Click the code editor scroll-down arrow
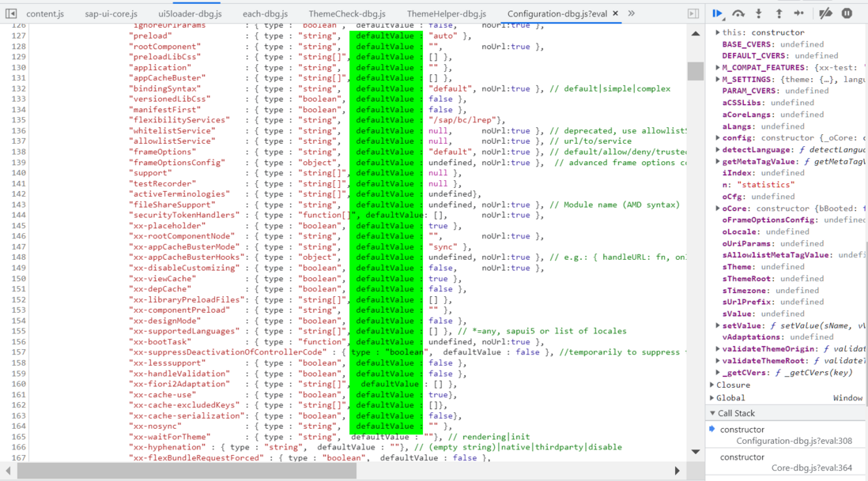The width and height of the screenshot is (868, 481). [696, 452]
